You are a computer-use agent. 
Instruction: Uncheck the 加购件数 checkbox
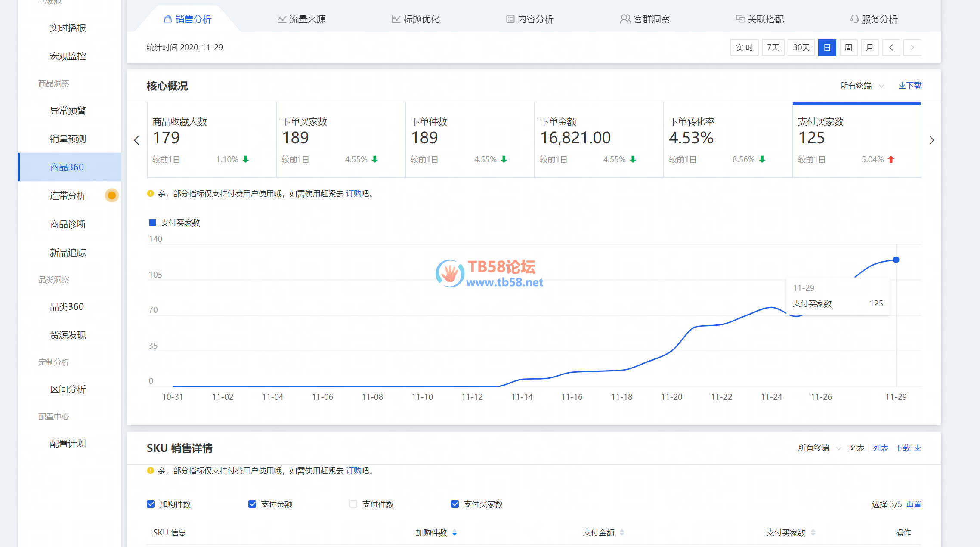pos(151,504)
